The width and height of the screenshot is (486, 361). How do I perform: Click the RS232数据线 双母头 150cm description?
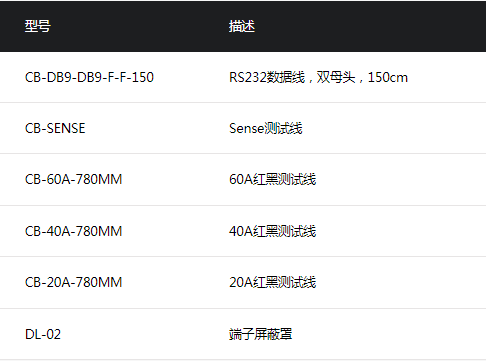point(318,77)
